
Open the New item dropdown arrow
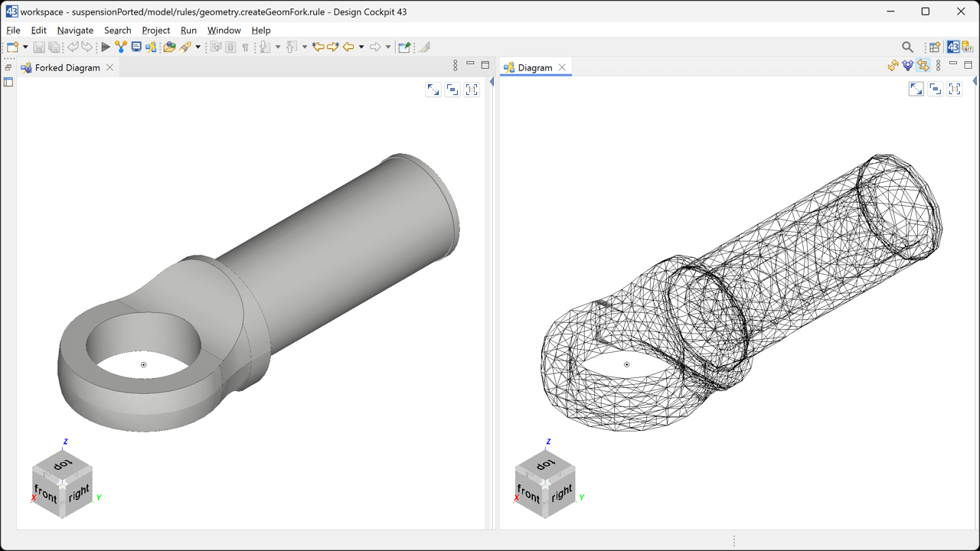[x=25, y=47]
